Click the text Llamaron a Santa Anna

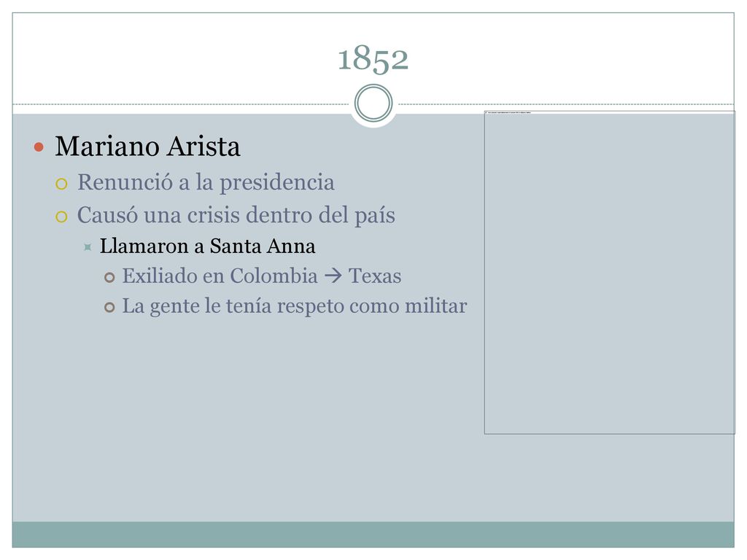tap(207, 246)
